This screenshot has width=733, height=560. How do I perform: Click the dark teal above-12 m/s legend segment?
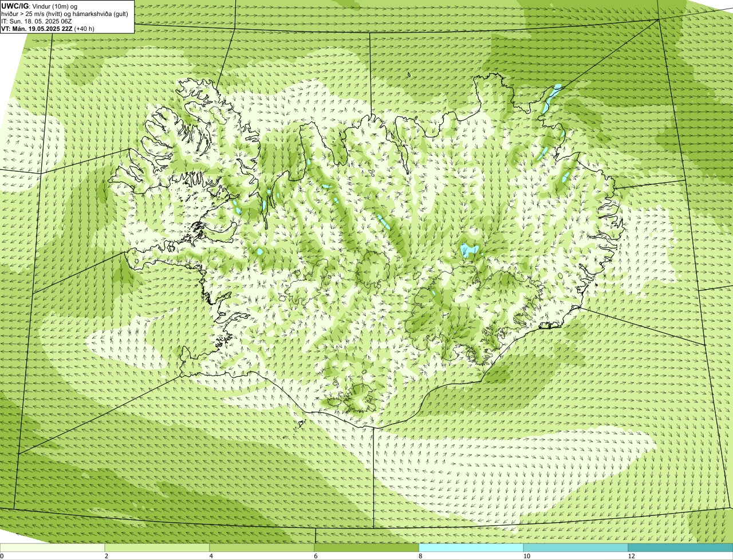680,547
